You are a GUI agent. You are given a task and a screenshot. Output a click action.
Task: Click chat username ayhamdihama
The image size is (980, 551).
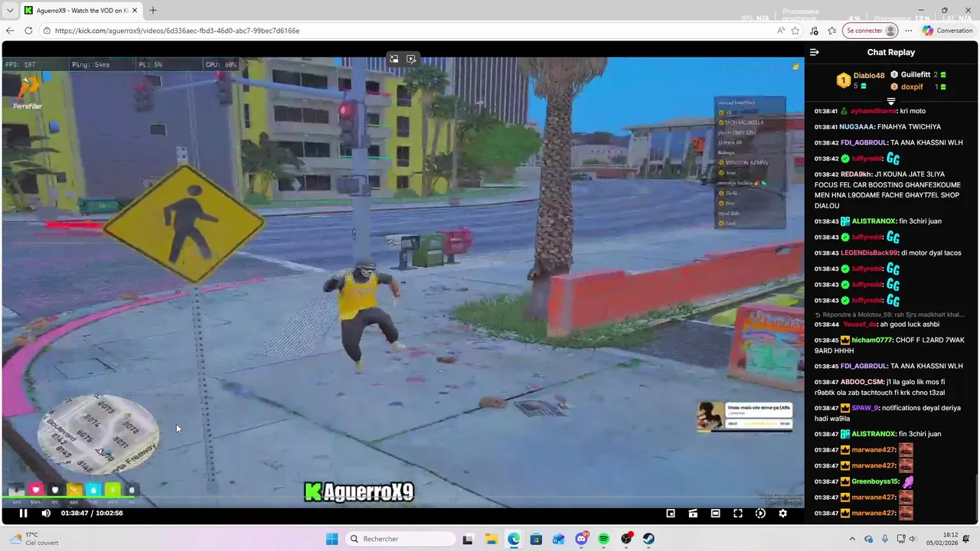tap(873, 112)
